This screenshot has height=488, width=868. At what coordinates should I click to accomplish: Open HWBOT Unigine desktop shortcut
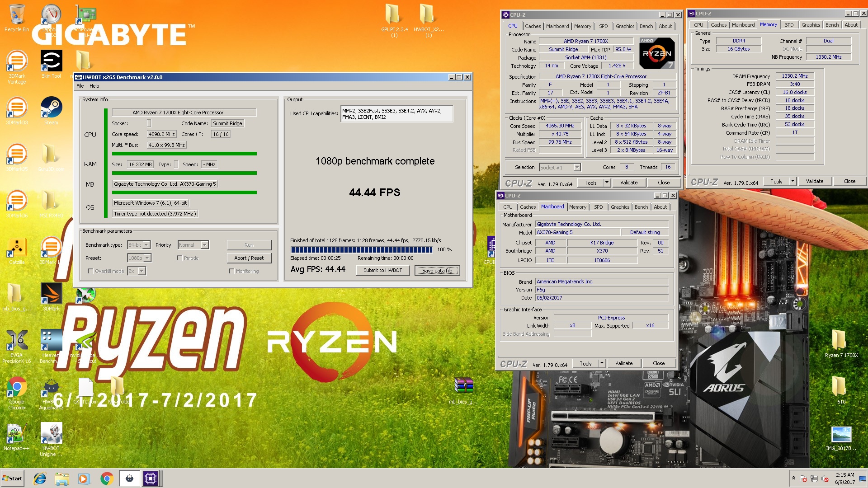tap(51, 440)
